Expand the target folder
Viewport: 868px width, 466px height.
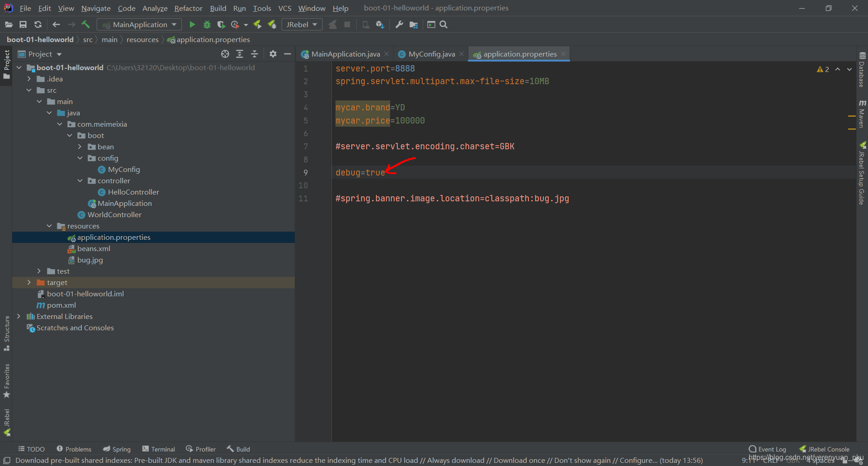(x=29, y=282)
